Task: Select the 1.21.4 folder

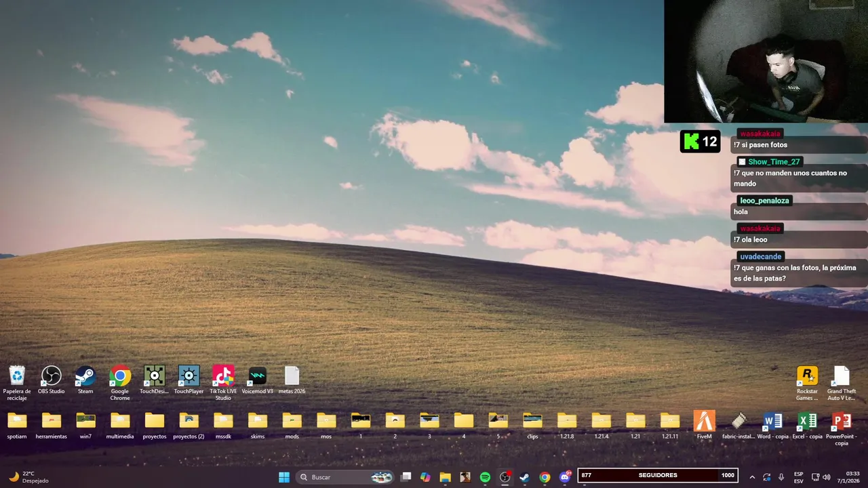Action: (601, 425)
